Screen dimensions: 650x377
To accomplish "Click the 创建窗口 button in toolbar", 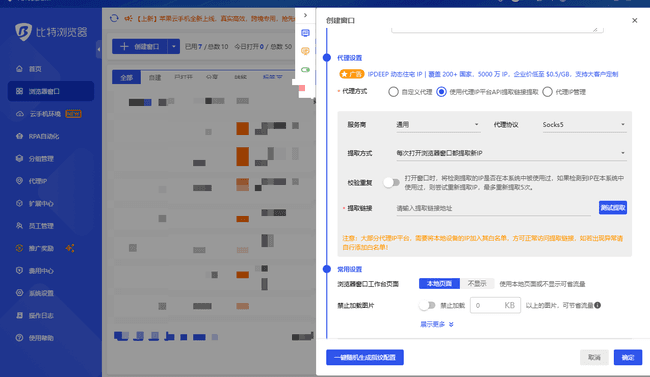I will click(140, 47).
